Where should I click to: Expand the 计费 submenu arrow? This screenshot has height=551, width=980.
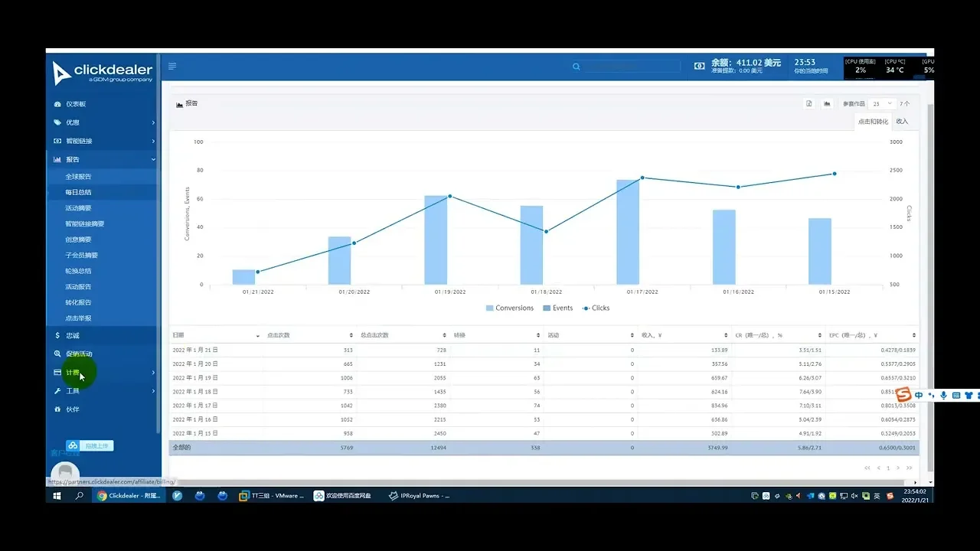(153, 373)
